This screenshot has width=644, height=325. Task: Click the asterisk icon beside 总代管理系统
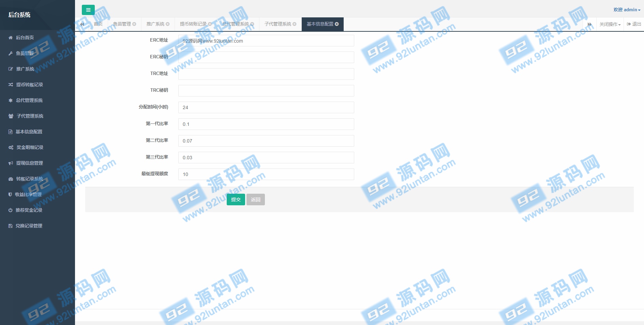point(11,101)
